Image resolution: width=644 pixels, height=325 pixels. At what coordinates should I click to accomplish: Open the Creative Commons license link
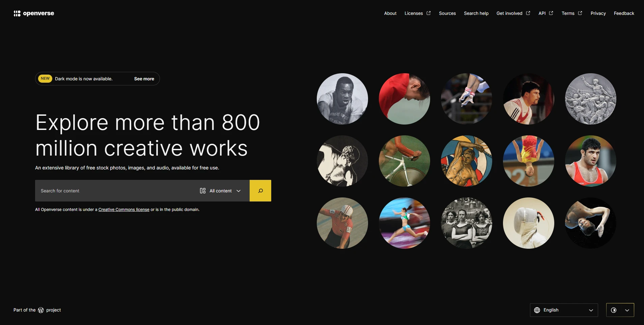tap(123, 209)
